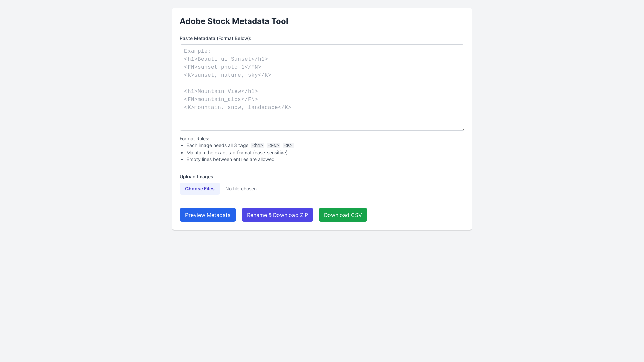
Task: Focus the Paste Metadata text area
Action: (322, 87)
